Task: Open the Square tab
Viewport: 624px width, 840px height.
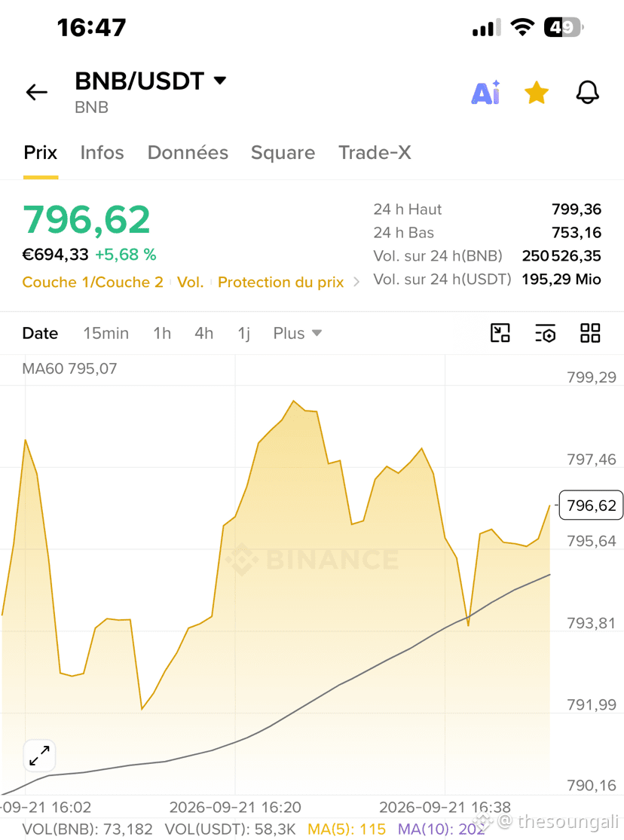Action: point(283,153)
